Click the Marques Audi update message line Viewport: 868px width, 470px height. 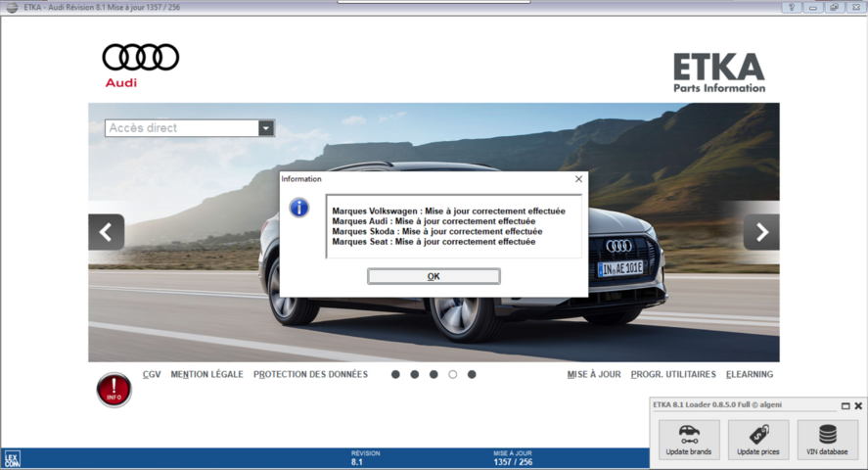pos(434,221)
